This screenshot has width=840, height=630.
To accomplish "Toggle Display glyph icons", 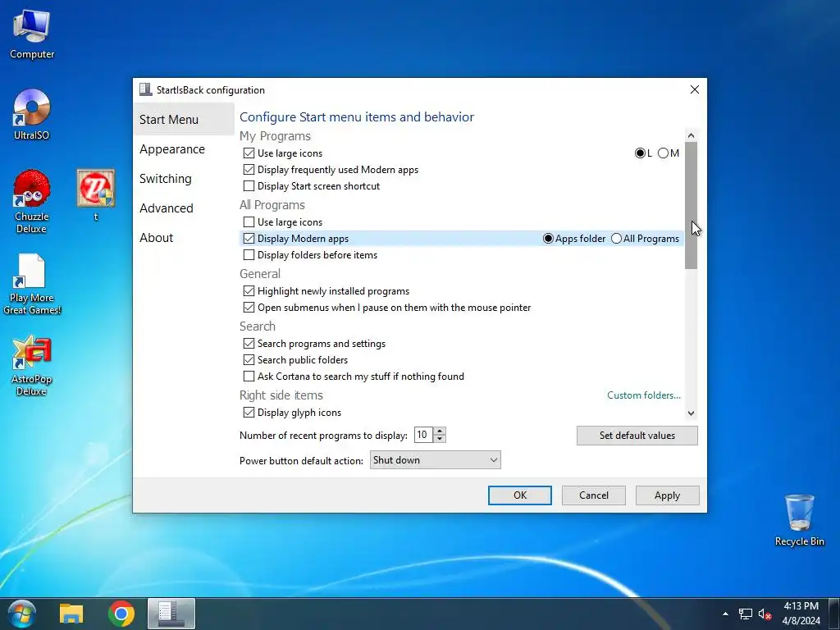I will click(x=249, y=413).
